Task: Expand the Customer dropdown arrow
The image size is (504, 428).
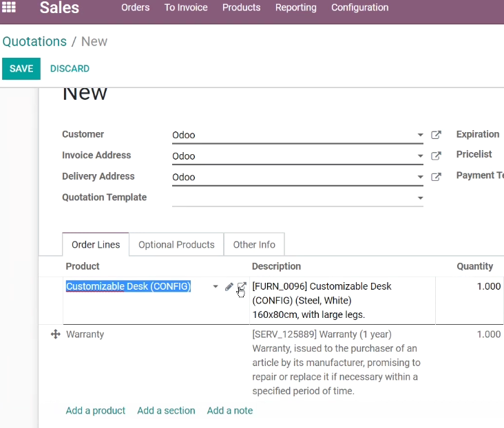Action: coord(420,135)
